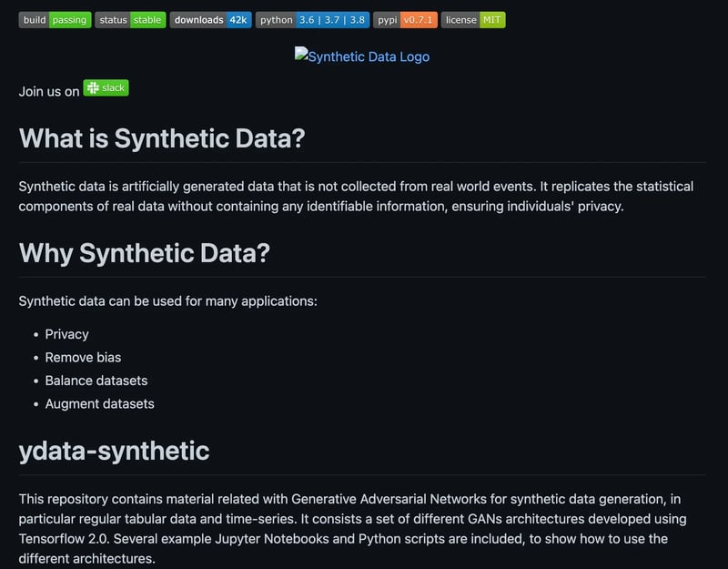Screen dimensions: 728x569
Task: Open the python versions badge
Action: (x=312, y=20)
